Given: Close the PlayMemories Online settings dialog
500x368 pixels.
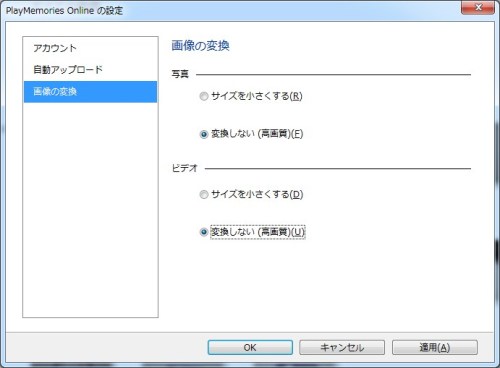Looking at the screenshot, I should click(x=478, y=7).
